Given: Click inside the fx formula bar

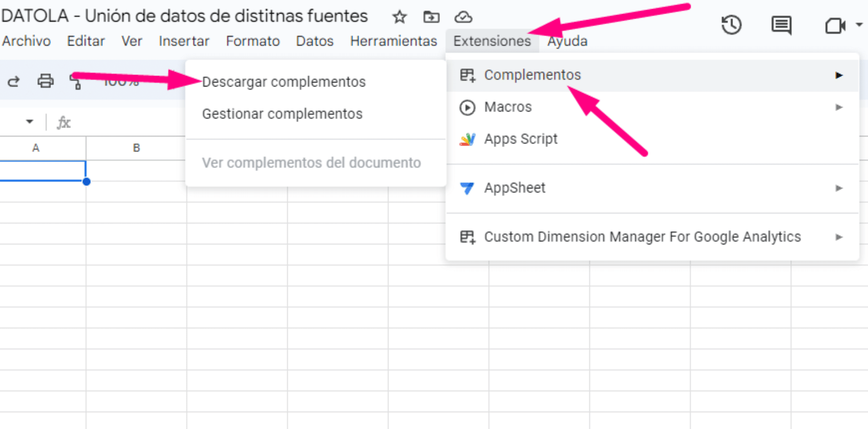Looking at the screenshot, I should tap(182, 122).
